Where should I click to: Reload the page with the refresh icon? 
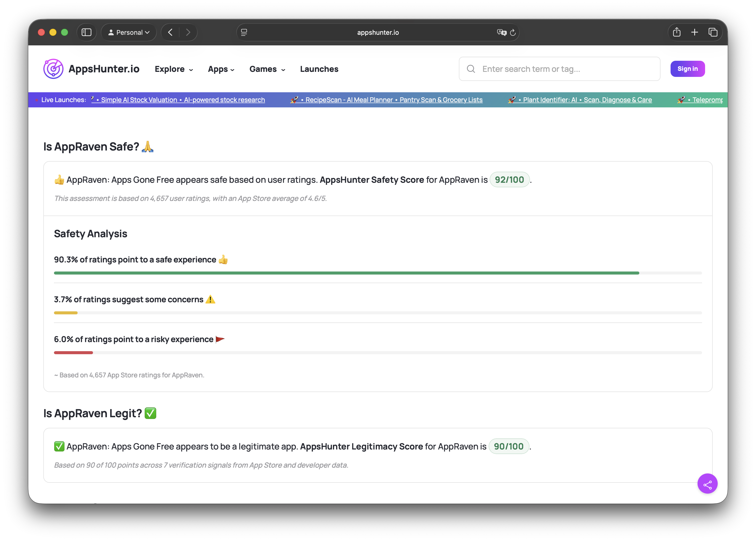(513, 32)
